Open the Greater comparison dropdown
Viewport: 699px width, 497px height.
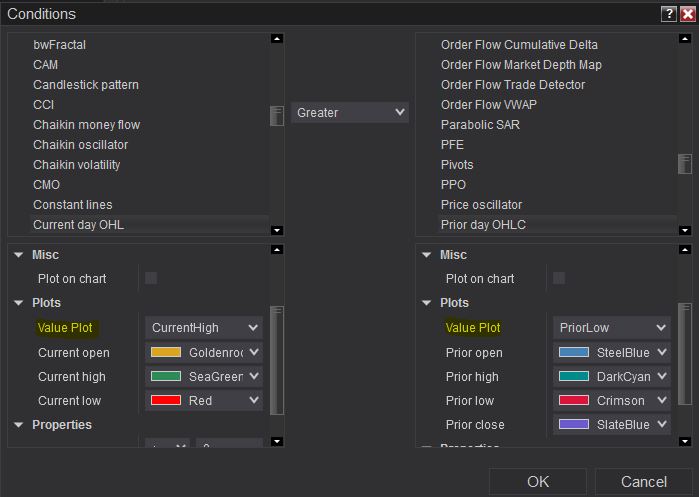(x=350, y=113)
